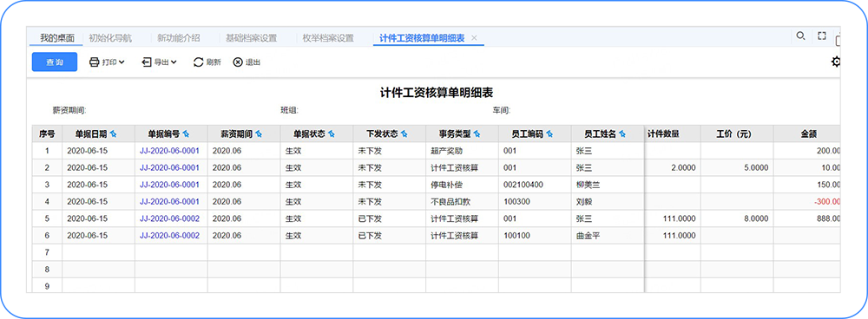The height and width of the screenshot is (319, 868).
Task: Click sort icon on 单据日期 column
Action: 114,133
